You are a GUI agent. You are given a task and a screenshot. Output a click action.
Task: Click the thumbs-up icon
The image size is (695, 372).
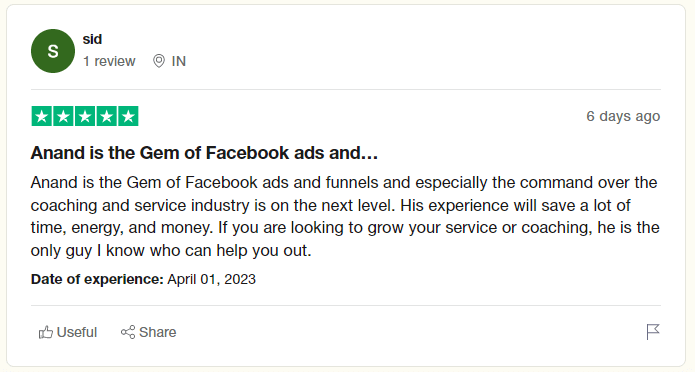[46, 332]
